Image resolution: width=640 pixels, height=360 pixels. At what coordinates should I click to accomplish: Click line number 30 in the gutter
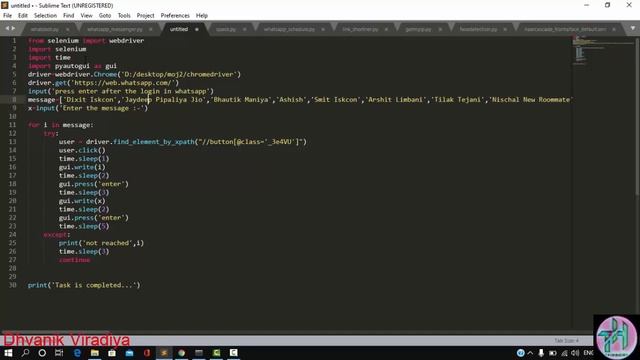click(13, 285)
